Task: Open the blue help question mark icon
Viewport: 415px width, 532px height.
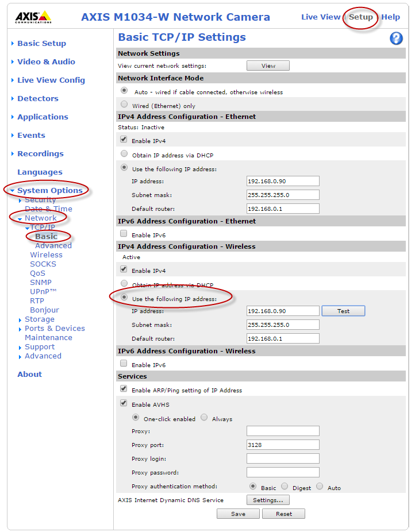Action: coord(396,38)
